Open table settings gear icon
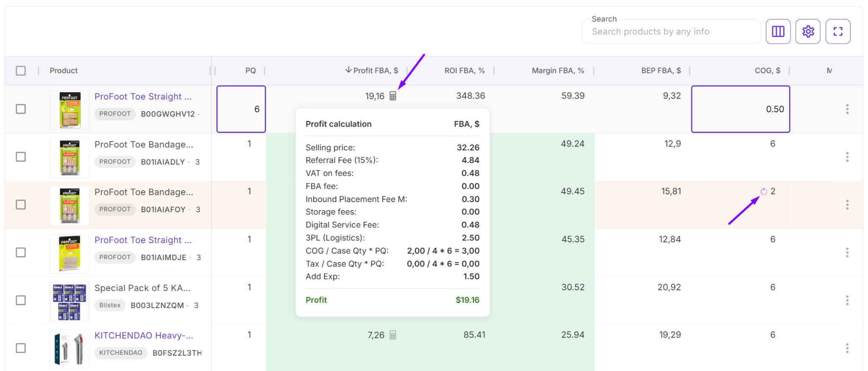Screen dimensions: 868x371 (808, 31)
